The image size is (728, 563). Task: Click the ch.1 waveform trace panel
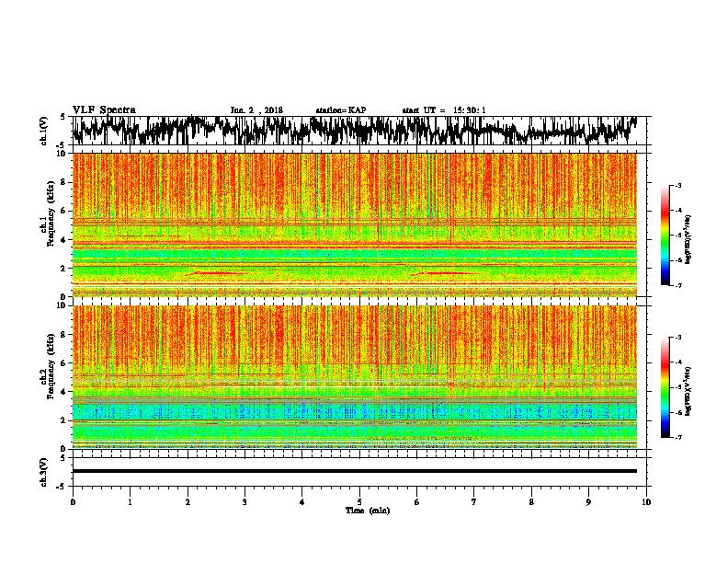pyautogui.click(x=359, y=131)
